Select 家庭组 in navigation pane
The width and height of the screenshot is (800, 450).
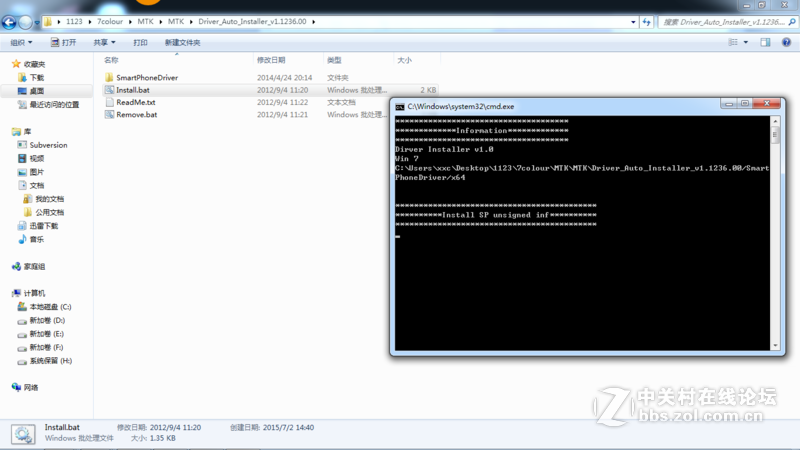[34, 266]
